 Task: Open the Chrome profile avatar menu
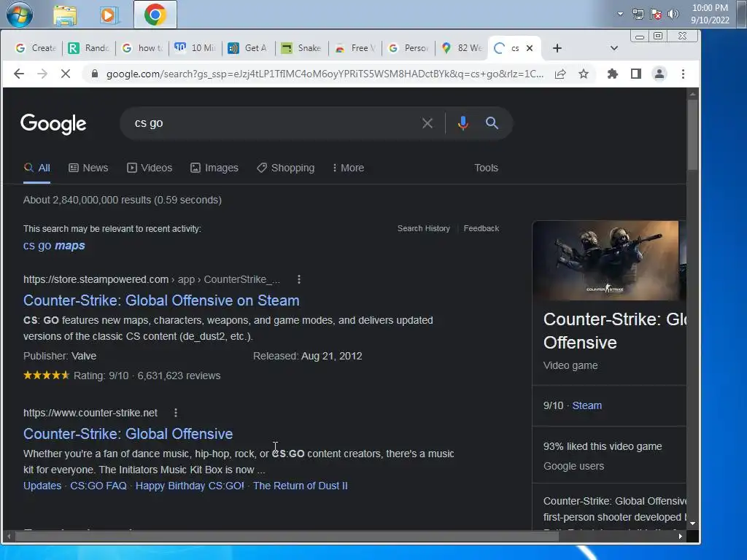pyautogui.click(x=659, y=74)
